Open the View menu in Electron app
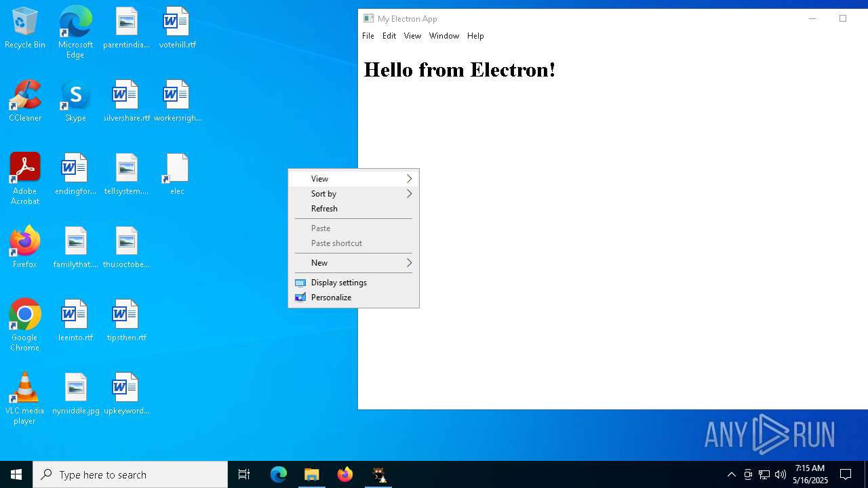The height and width of the screenshot is (488, 868). tap(412, 36)
